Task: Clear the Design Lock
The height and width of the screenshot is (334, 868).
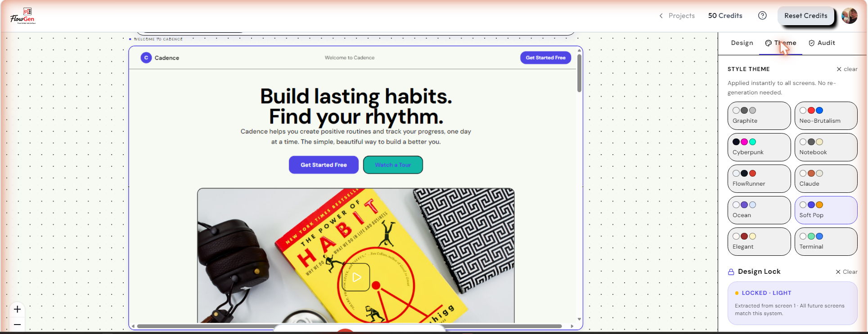Action: pos(846,272)
